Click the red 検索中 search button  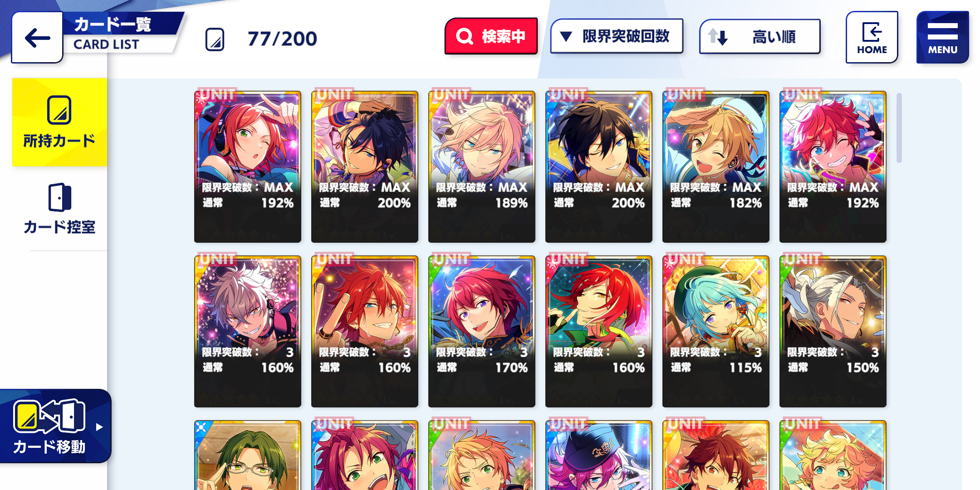coord(491,36)
